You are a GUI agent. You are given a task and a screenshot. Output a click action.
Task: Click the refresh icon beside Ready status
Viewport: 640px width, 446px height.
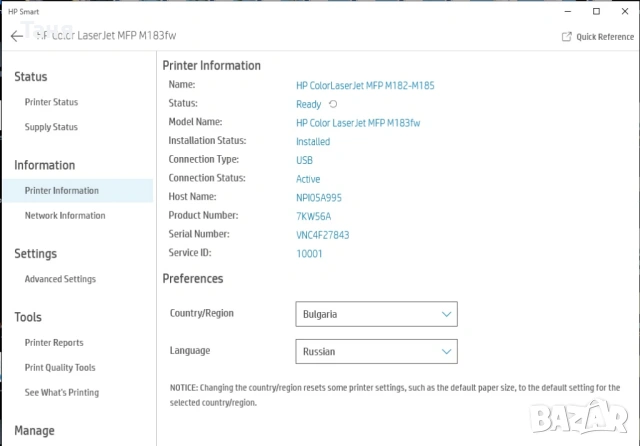click(x=333, y=104)
